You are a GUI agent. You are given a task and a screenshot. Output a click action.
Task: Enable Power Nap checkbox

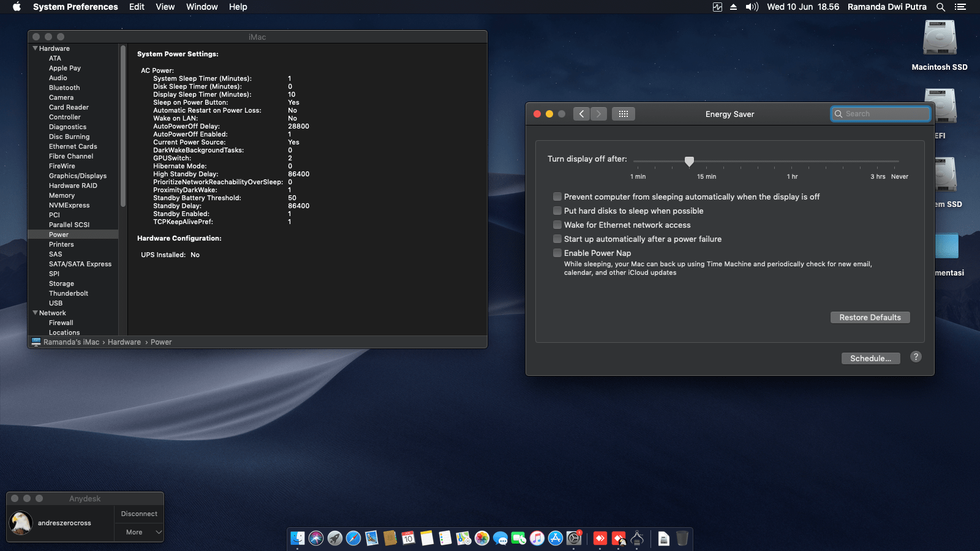[557, 253]
